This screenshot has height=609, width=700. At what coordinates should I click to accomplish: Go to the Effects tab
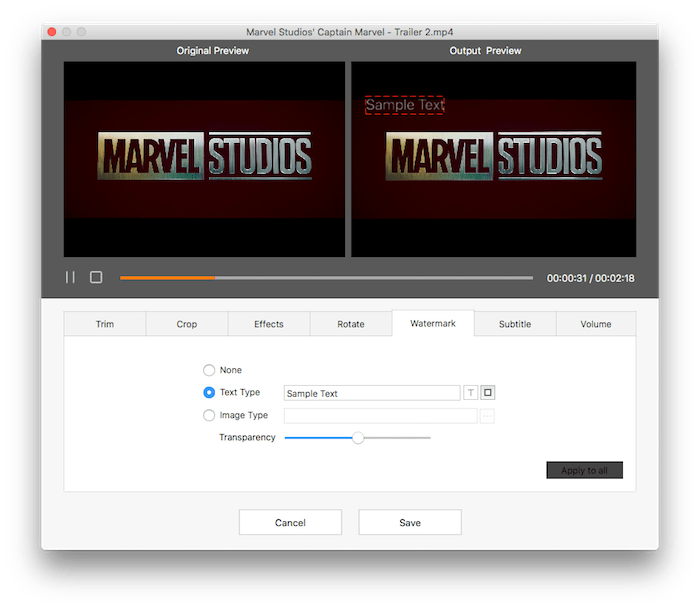269,324
